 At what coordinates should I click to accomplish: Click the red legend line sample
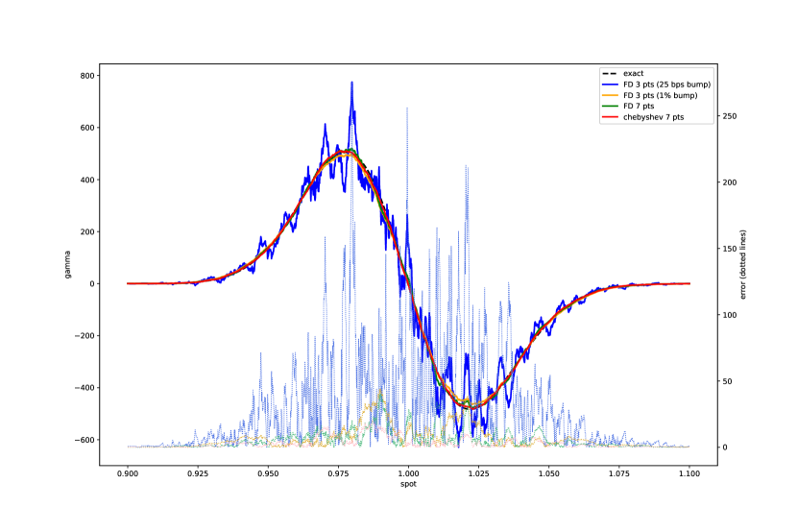click(610, 117)
